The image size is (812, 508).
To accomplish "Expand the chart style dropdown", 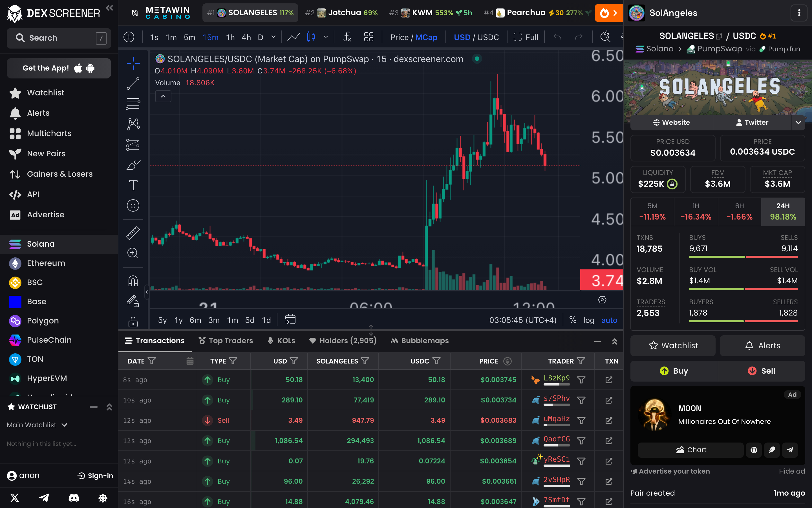I will (326, 37).
